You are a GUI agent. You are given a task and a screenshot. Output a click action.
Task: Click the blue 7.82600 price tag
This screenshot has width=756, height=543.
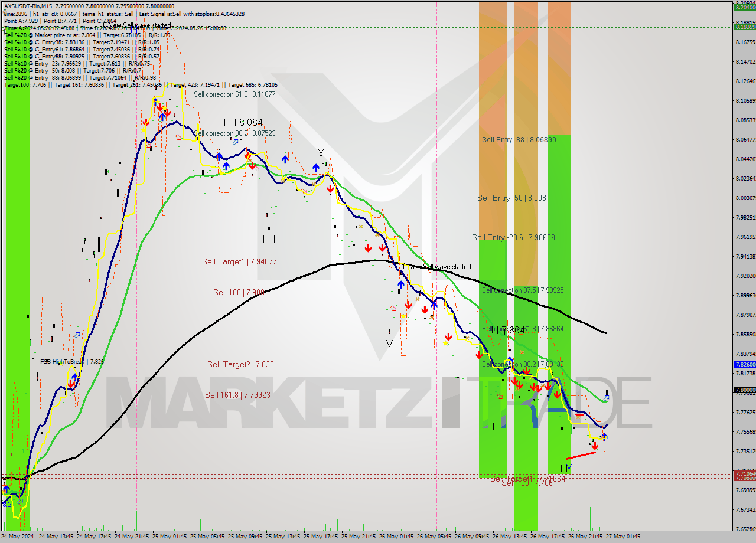pos(744,365)
